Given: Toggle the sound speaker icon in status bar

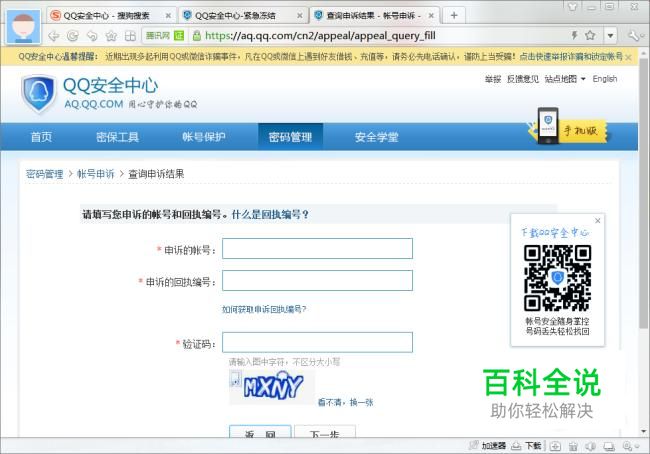Looking at the screenshot, I should coord(591,447).
